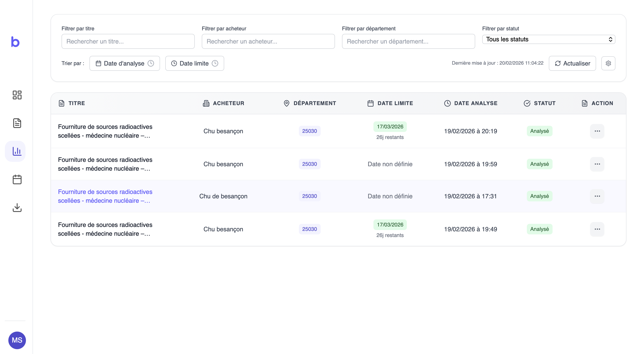The image size is (644, 354).
Task: Open the highlighted purple tender title link
Action: 105,196
